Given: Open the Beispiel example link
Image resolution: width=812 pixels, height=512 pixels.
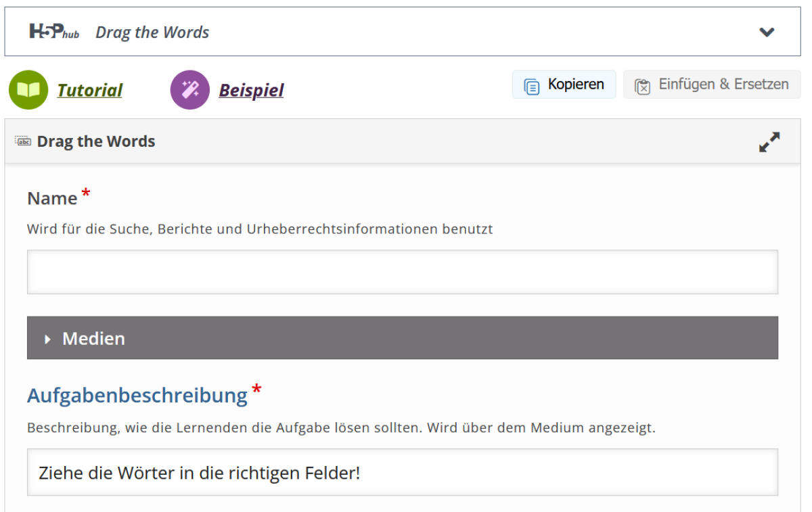Looking at the screenshot, I should (x=251, y=91).
